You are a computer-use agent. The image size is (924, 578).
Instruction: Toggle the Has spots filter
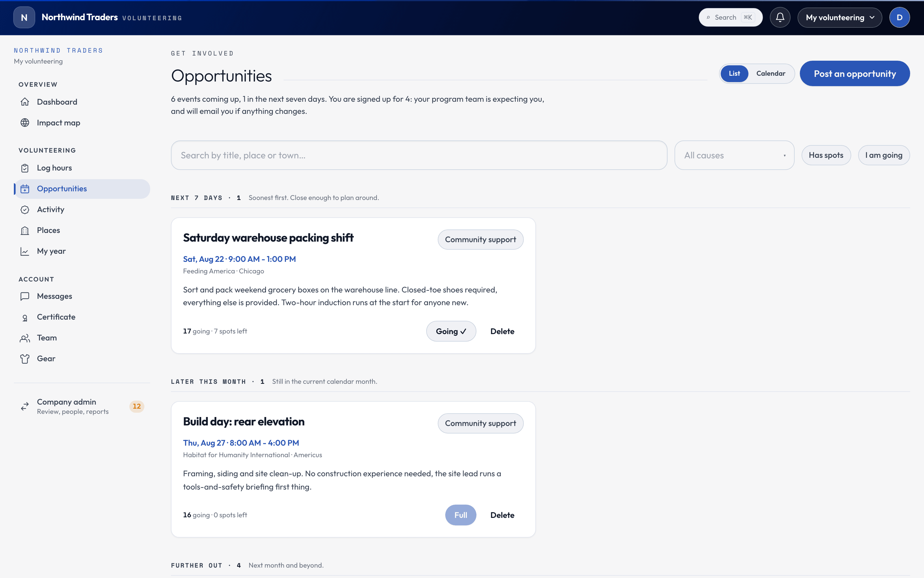click(x=826, y=155)
